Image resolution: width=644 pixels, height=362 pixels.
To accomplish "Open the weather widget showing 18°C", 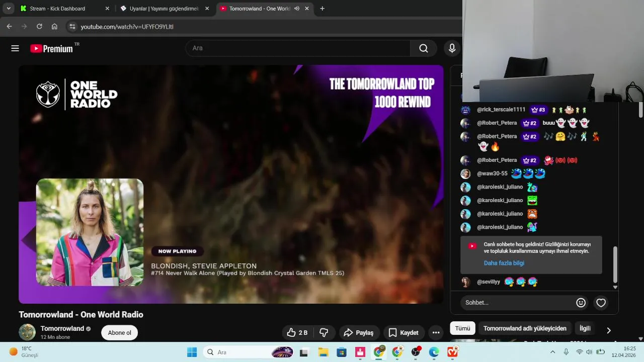I will point(24,352).
